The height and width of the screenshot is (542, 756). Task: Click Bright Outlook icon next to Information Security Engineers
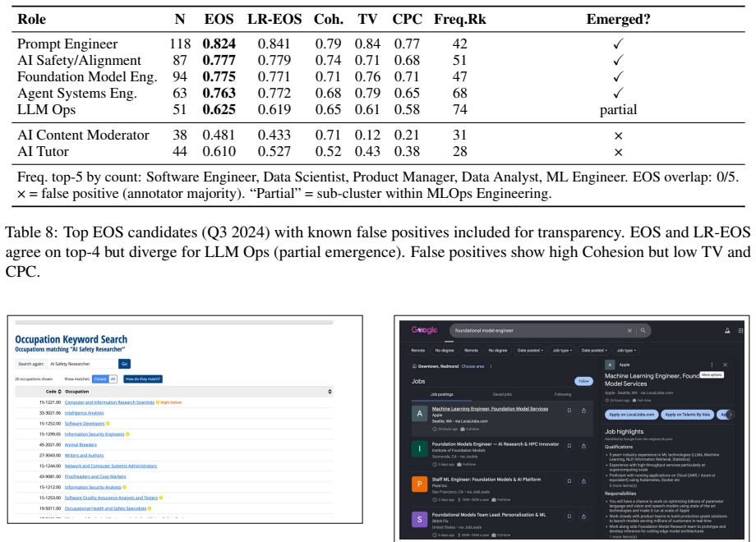click(x=127, y=434)
